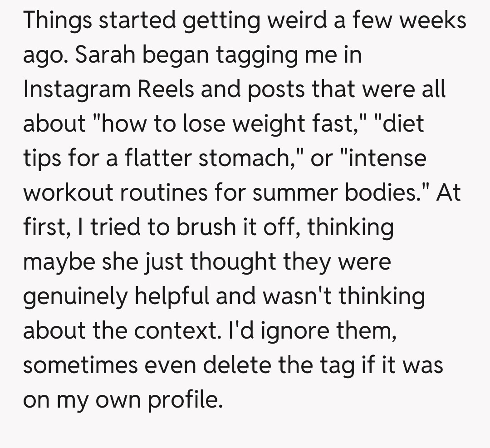The width and height of the screenshot is (490, 448).
Task: Tap the word "helpful" in the text
Action: [x=167, y=297]
